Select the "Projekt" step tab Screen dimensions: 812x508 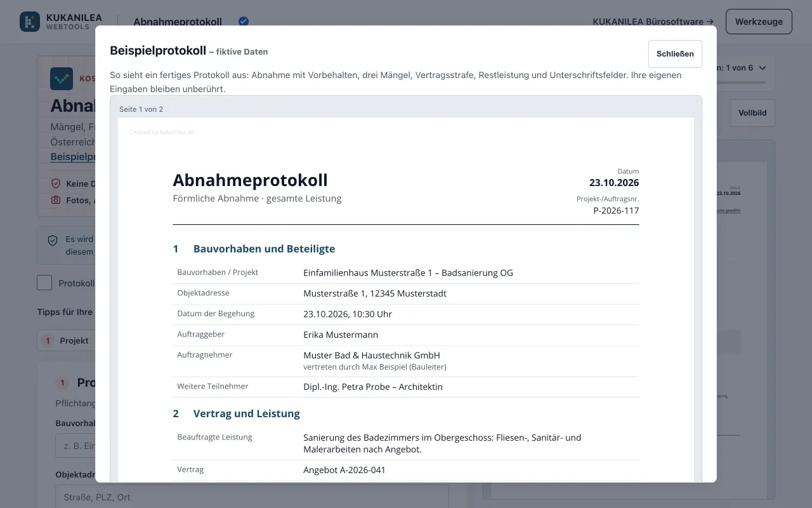[x=66, y=340]
